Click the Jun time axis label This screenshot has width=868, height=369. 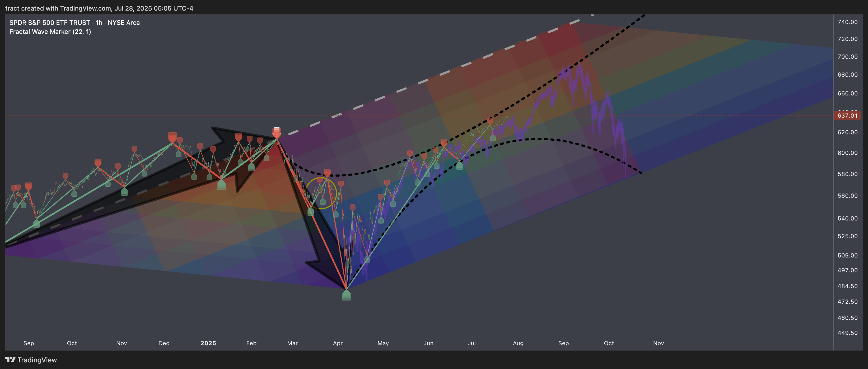coord(429,343)
